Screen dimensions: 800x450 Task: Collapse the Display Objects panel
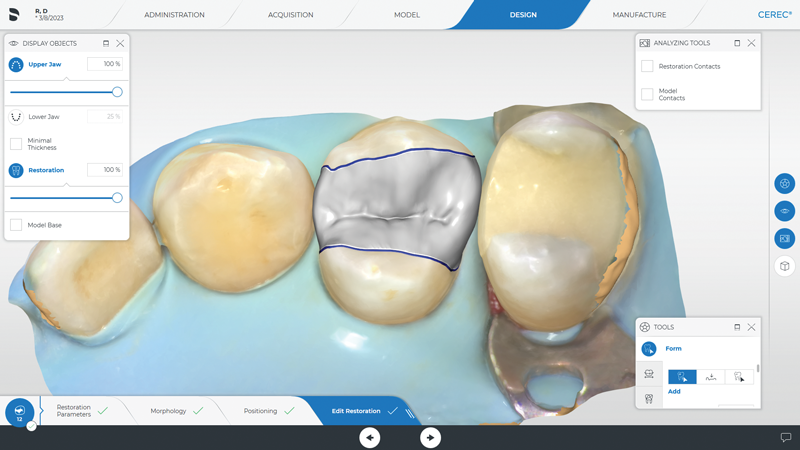point(106,44)
